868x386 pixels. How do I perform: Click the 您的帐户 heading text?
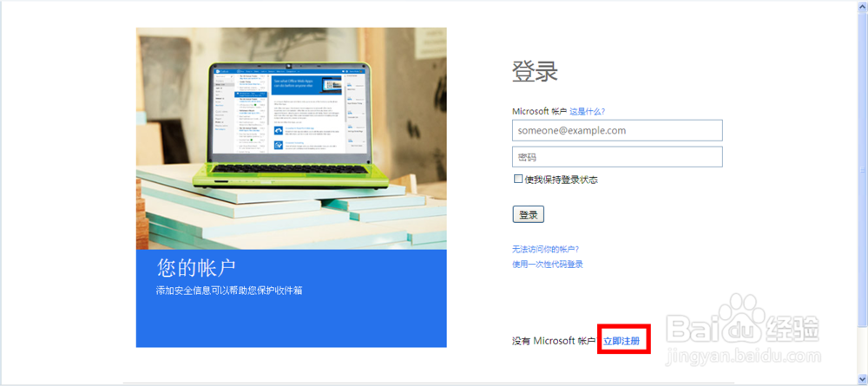coord(196,268)
